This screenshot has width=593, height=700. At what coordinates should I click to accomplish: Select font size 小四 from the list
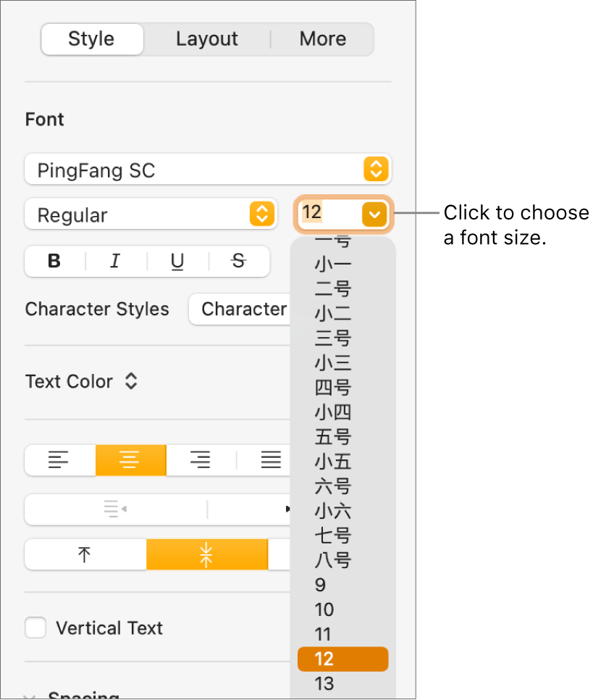pyautogui.click(x=332, y=412)
